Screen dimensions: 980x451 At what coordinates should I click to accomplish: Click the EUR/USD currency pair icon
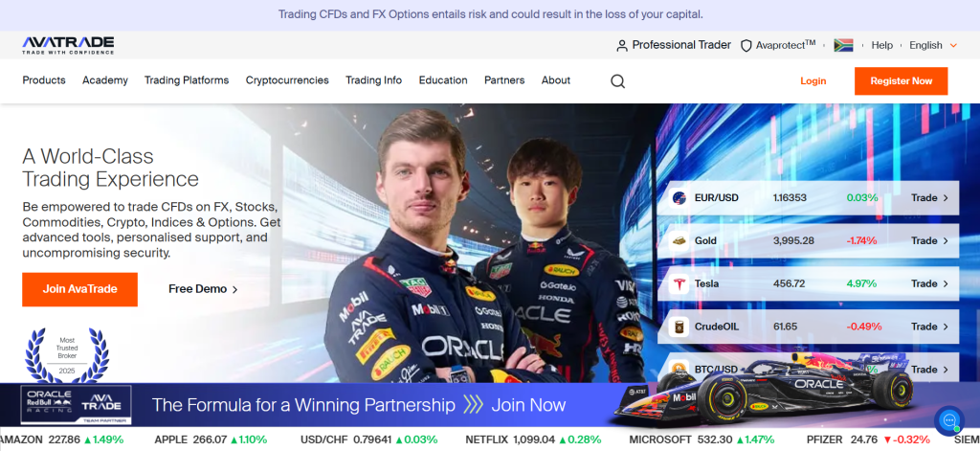[x=679, y=198]
